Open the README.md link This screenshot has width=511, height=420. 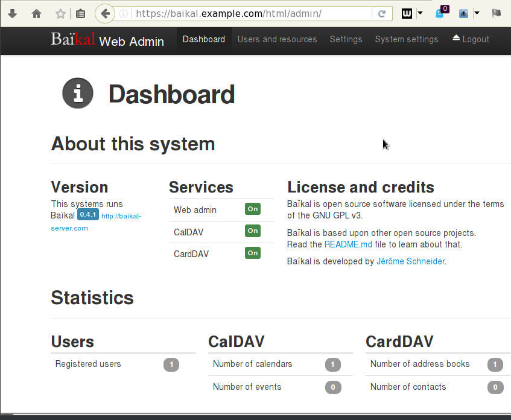(349, 244)
